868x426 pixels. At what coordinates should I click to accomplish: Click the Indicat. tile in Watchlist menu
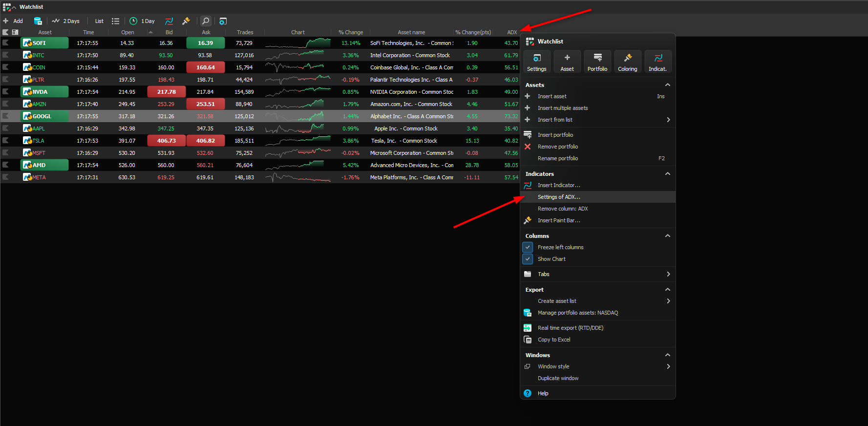[658, 62]
